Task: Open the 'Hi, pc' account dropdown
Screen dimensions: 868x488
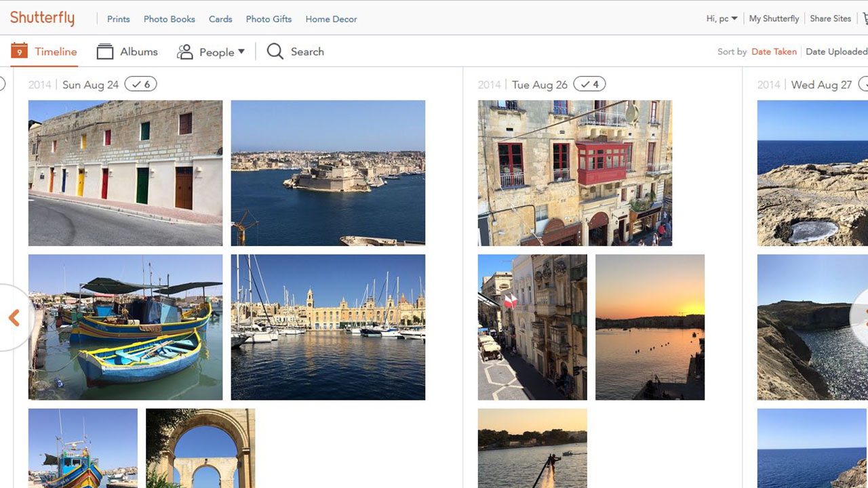Action: coord(722,18)
